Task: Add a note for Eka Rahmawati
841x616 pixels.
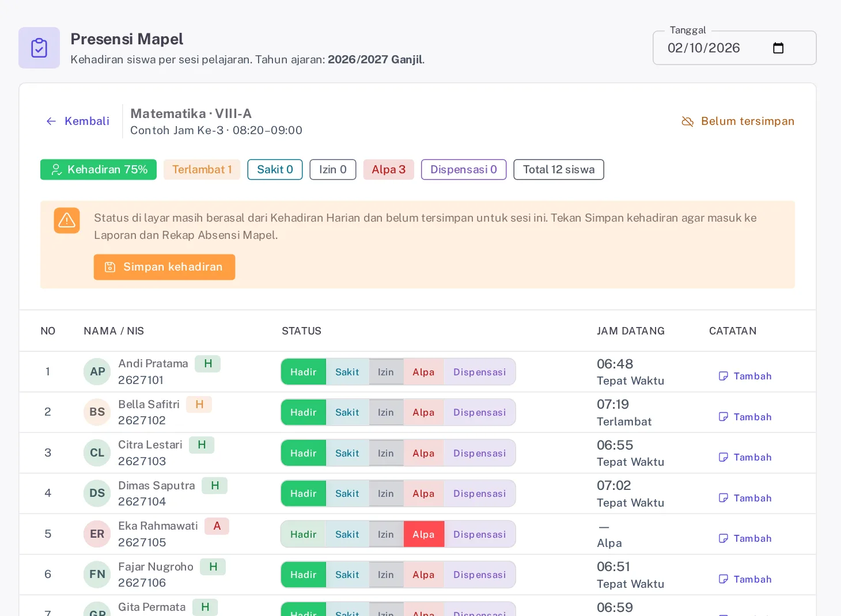Action: 745,538
